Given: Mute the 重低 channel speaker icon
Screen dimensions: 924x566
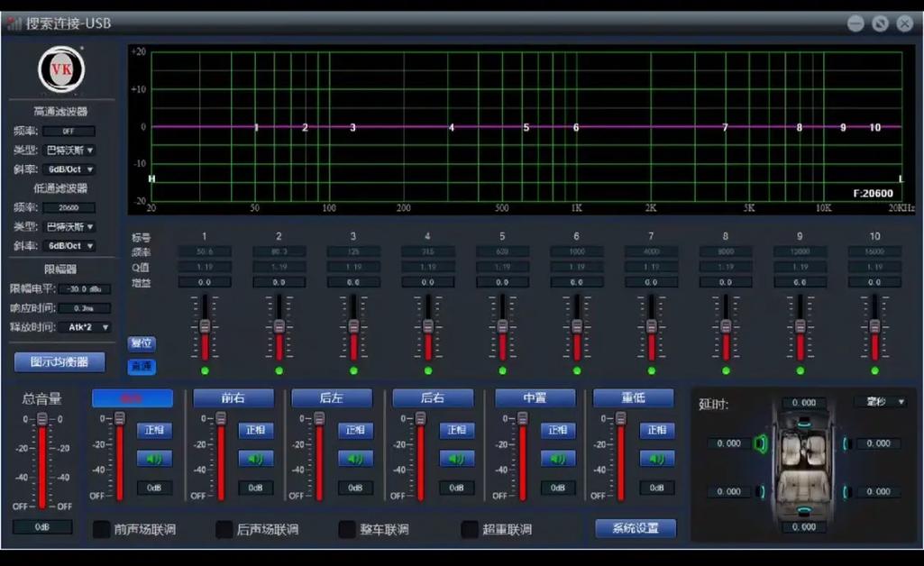Looking at the screenshot, I should point(657,458).
